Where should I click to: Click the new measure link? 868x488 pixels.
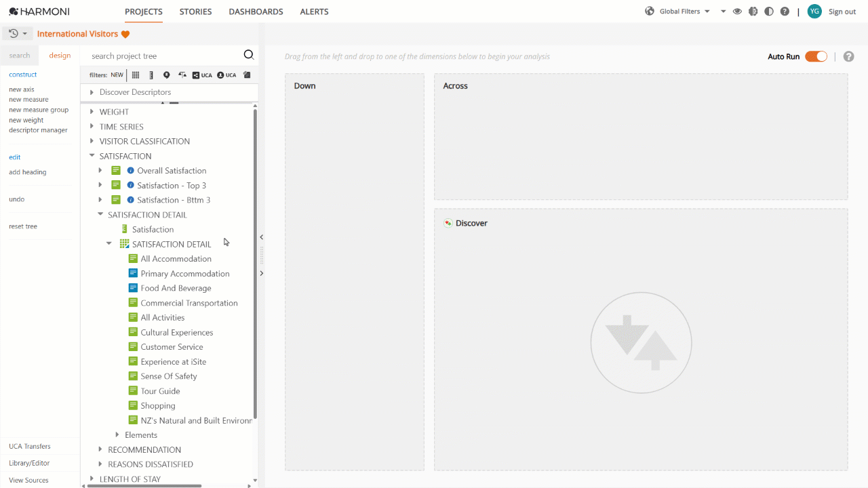click(x=28, y=100)
